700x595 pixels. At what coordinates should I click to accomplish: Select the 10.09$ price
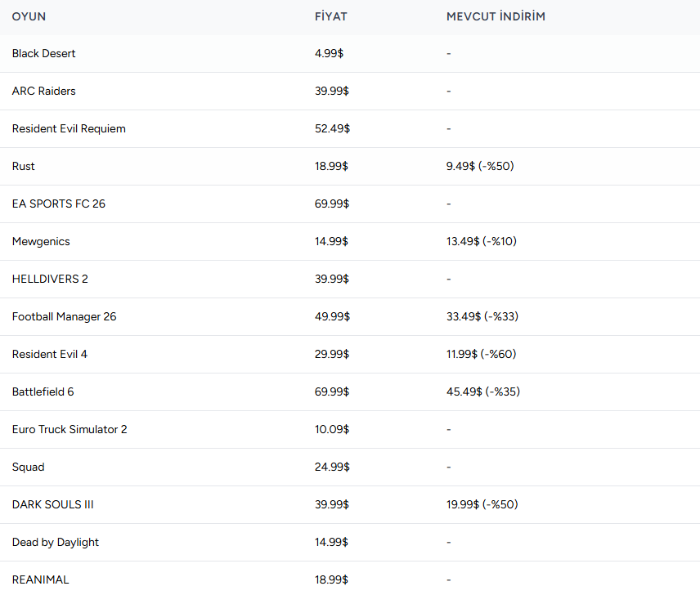click(x=332, y=430)
